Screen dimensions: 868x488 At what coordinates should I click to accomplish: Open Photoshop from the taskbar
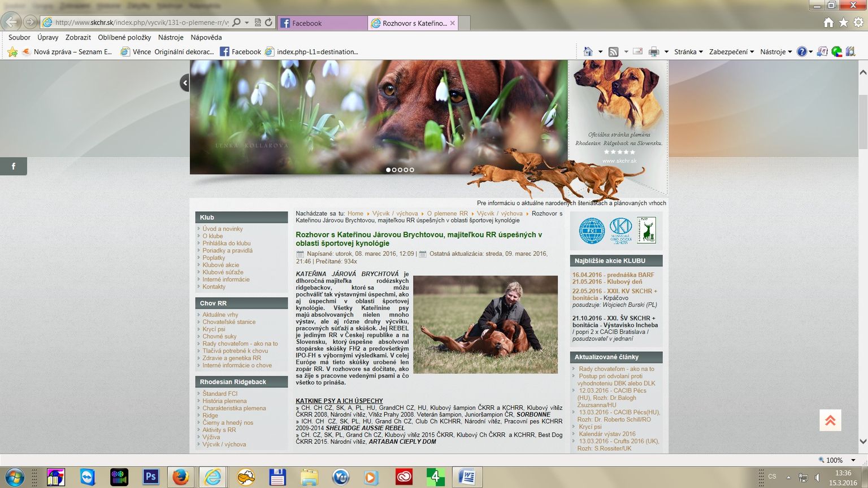[x=150, y=477]
